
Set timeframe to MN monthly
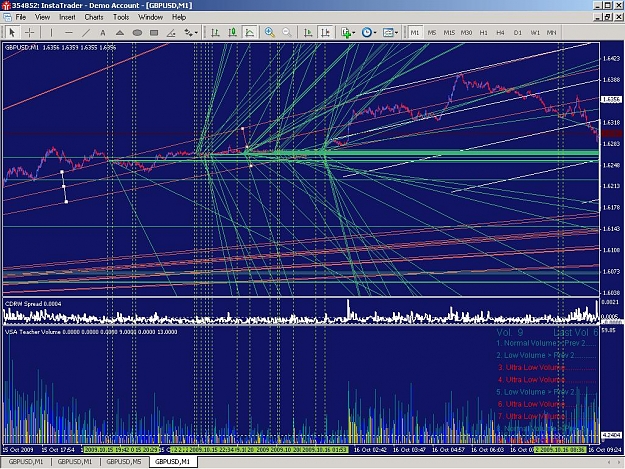[x=552, y=33]
